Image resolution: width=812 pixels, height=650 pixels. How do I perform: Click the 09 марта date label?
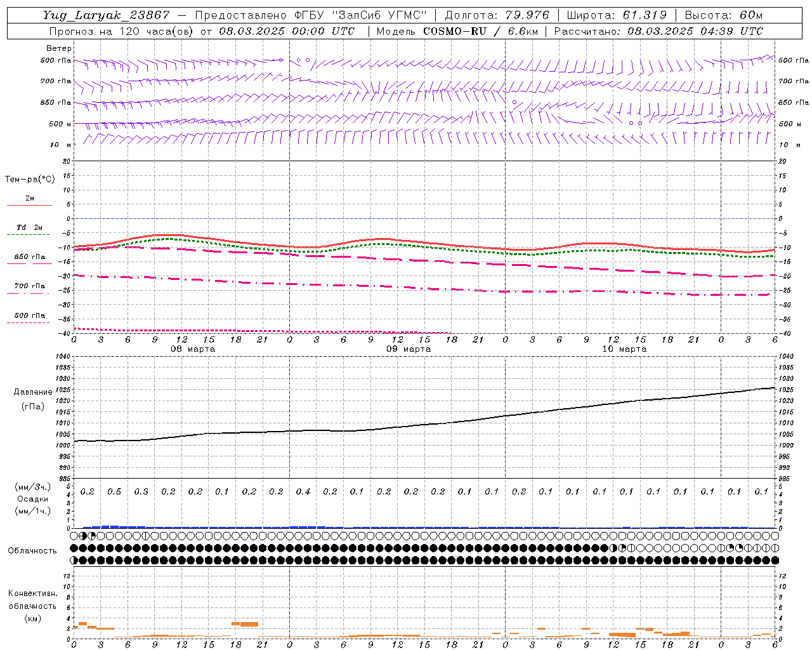409,349
